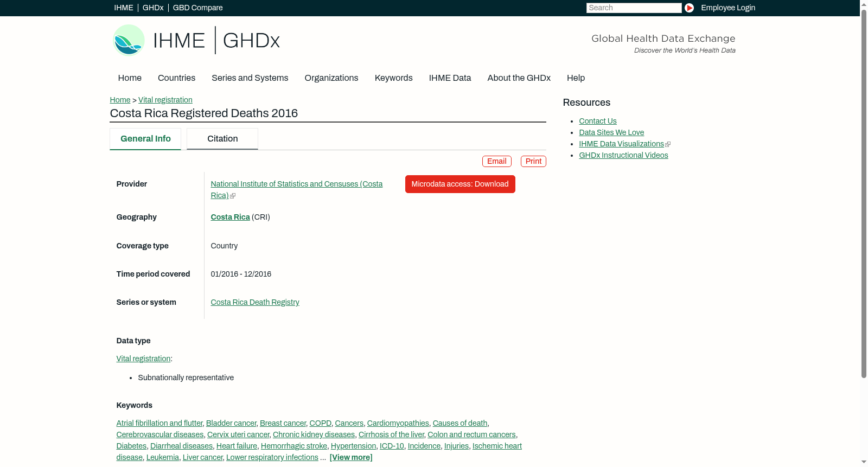Click the IHME GHDx logo
Screen dimensions: 868x467
[196, 40]
